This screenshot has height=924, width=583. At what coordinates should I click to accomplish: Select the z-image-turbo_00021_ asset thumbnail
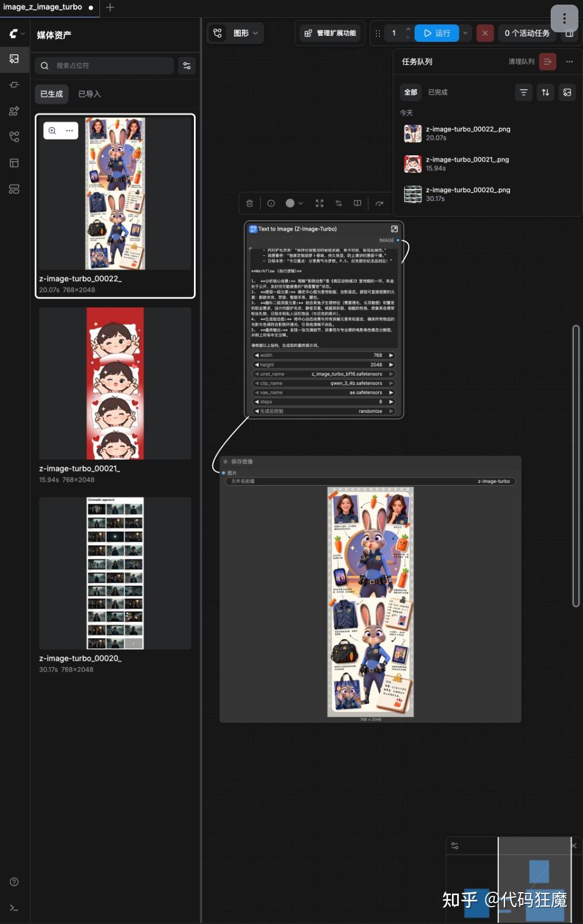click(x=115, y=383)
